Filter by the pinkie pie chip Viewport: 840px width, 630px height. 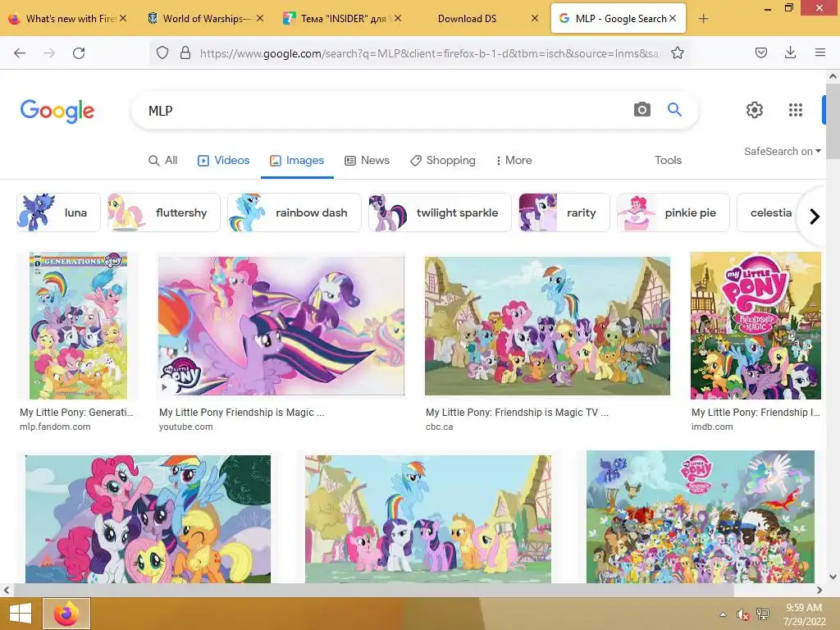point(673,212)
